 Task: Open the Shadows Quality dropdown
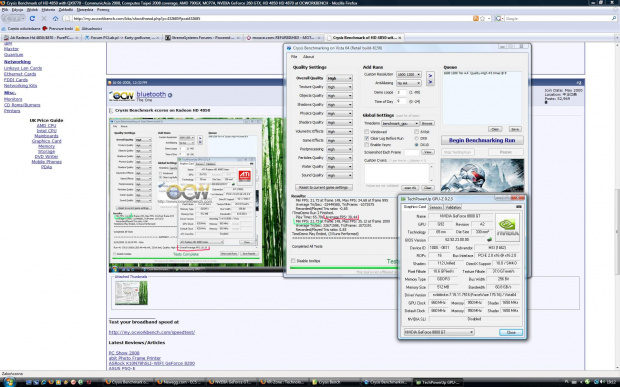(339, 105)
